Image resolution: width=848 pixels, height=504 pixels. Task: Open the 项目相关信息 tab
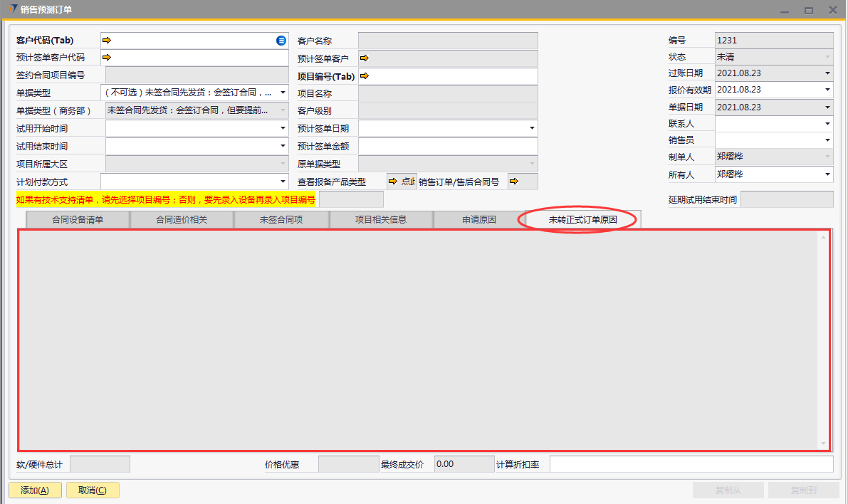(381, 220)
